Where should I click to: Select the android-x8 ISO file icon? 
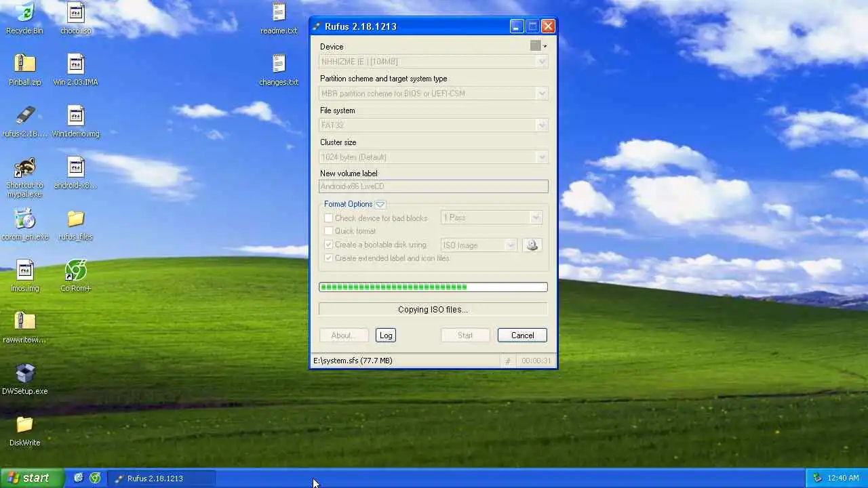(x=76, y=167)
